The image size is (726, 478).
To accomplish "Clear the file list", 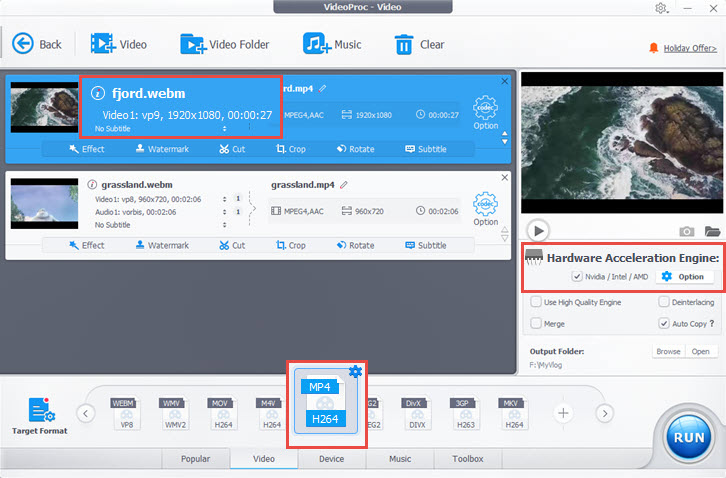I will tap(419, 44).
